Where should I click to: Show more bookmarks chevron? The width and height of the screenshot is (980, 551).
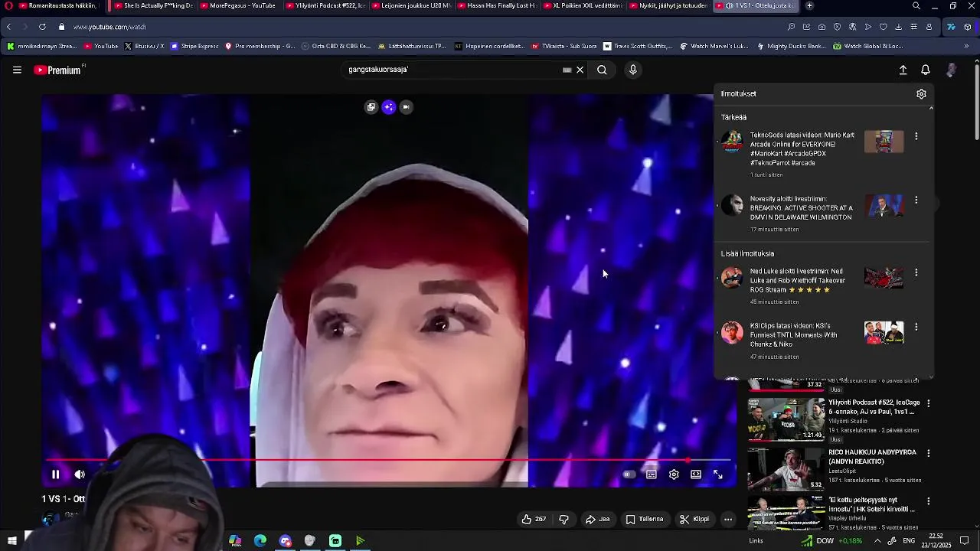pos(966,46)
